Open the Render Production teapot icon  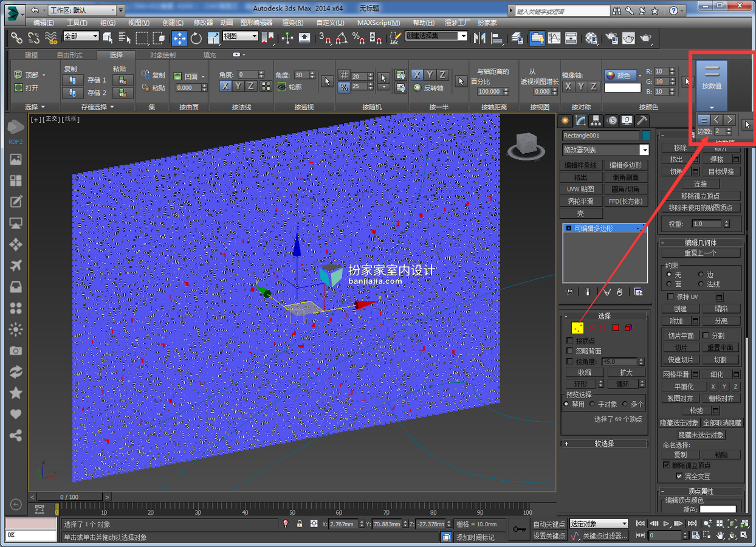(645, 38)
